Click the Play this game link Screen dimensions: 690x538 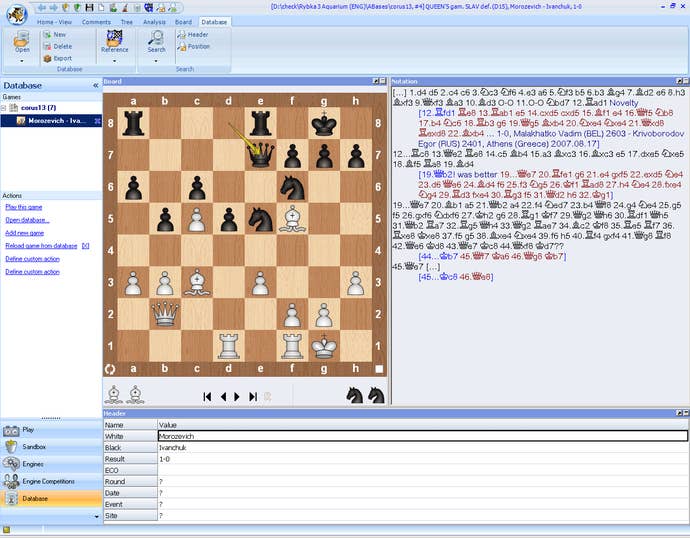[24, 207]
